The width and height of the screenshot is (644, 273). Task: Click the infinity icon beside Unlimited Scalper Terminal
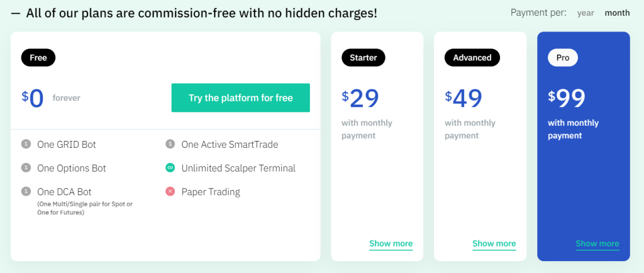(170, 167)
